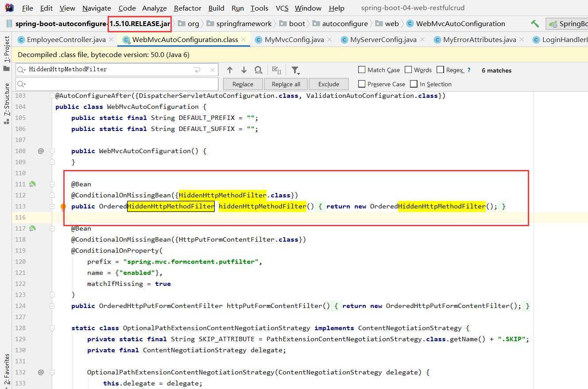Open search history from magnifier icon
The width and height of the screenshot is (588, 389).
pos(21,69)
